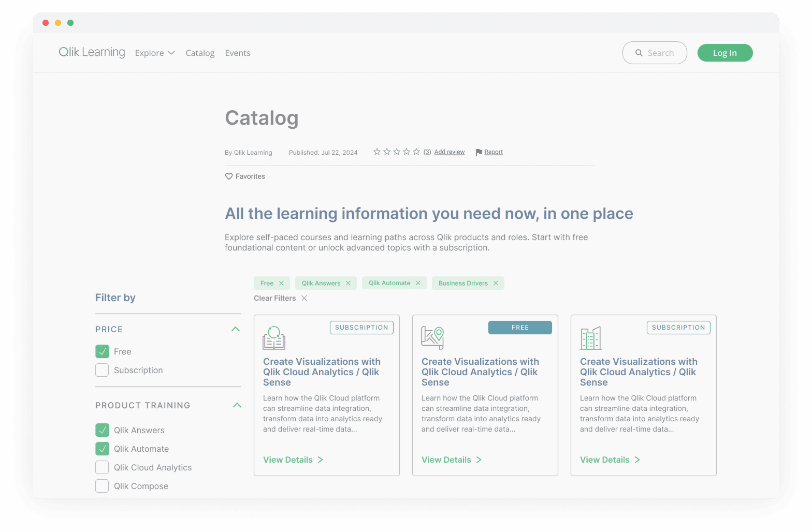
Task: Click the heart Favorites icon
Action: (x=229, y=176)
